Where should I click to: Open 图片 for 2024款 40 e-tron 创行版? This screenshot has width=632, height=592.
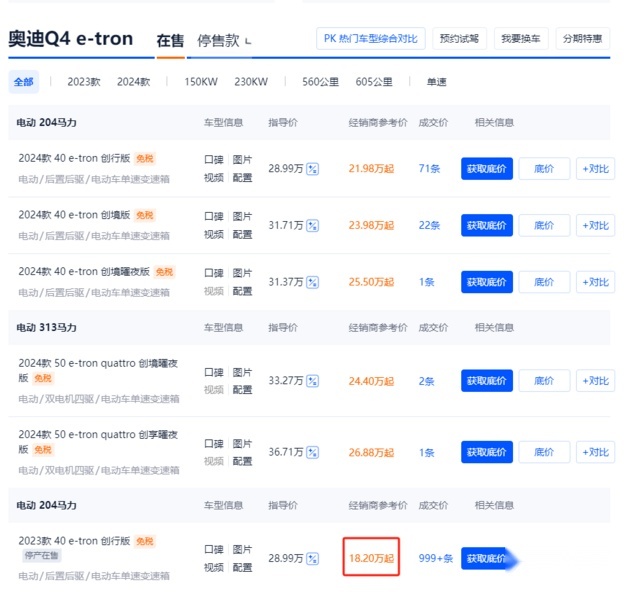tap(242, 160)
